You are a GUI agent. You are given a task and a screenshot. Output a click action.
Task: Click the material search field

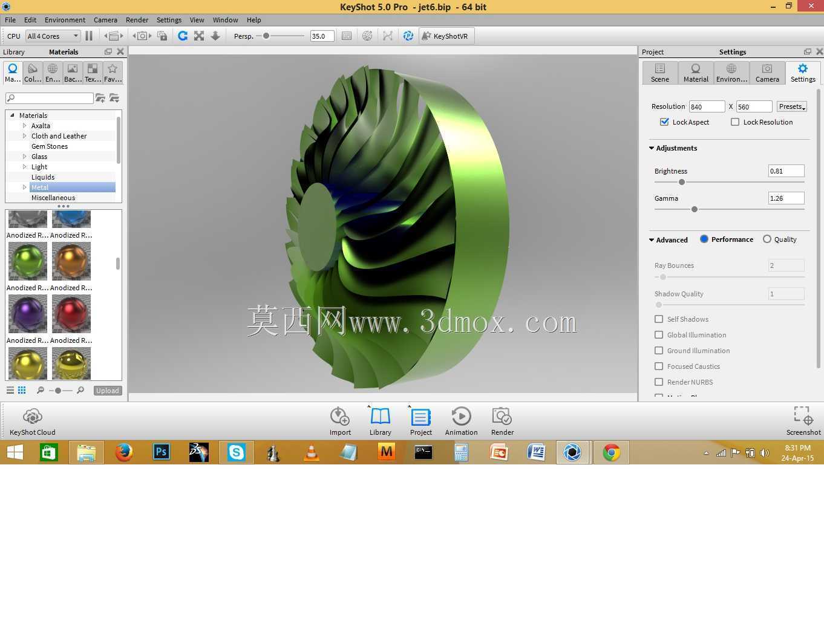click(50, 98)
